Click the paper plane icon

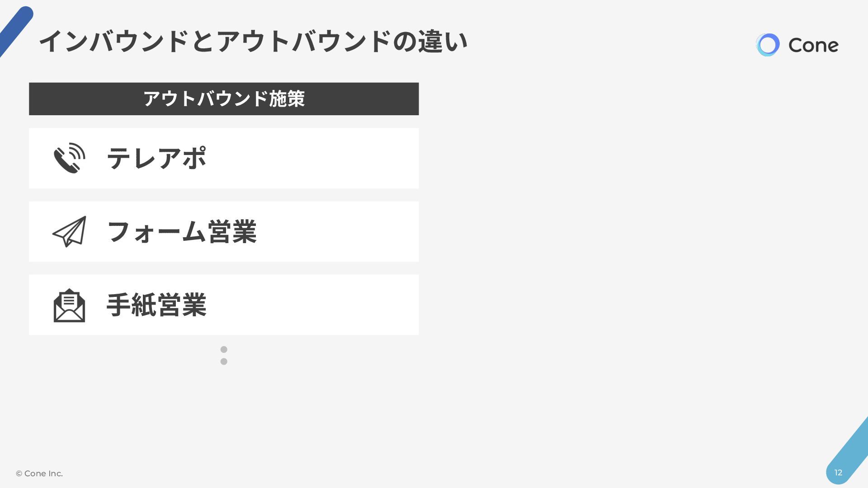69,231
